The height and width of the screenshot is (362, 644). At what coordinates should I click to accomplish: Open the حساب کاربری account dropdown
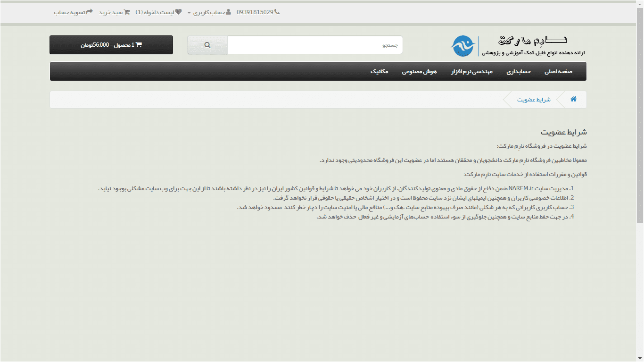[209, 12]
